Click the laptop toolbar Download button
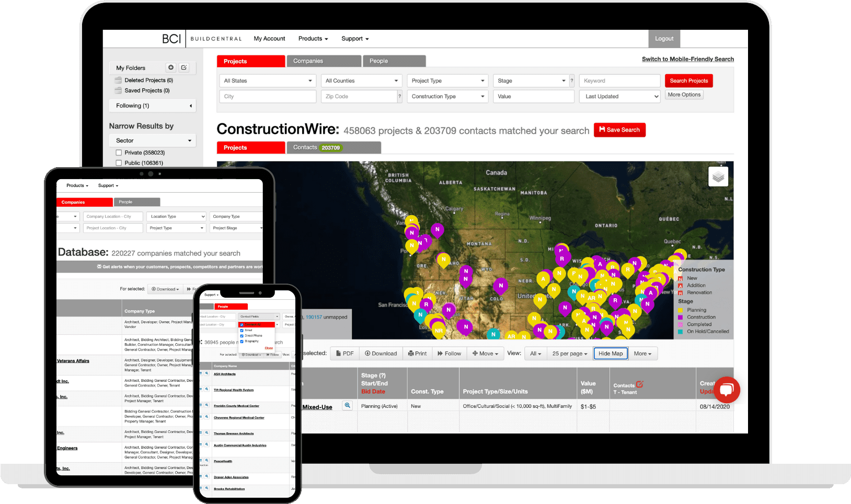This screenshot has width=851, height=504. pyautogui.click(x=381, y=354)
